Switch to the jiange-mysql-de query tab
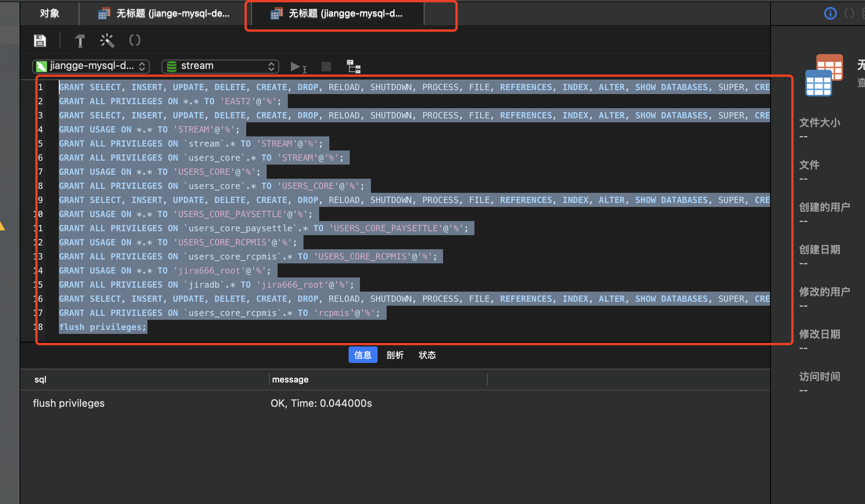 tap(164, 14)
